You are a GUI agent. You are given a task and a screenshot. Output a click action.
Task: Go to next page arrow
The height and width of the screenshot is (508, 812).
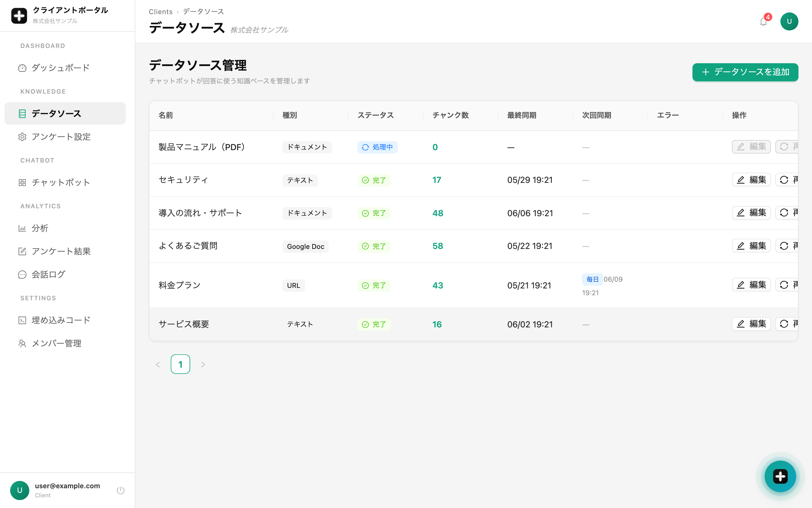click(x=203, y=365)
